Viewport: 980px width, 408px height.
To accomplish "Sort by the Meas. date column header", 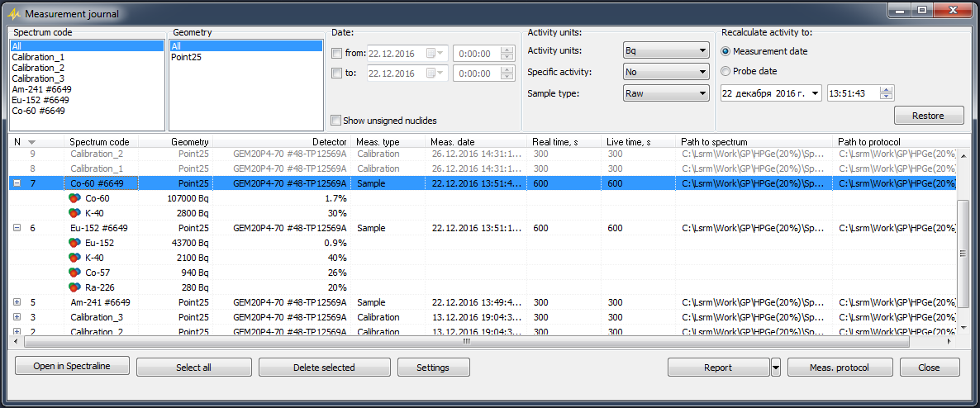I will point(475,142).
